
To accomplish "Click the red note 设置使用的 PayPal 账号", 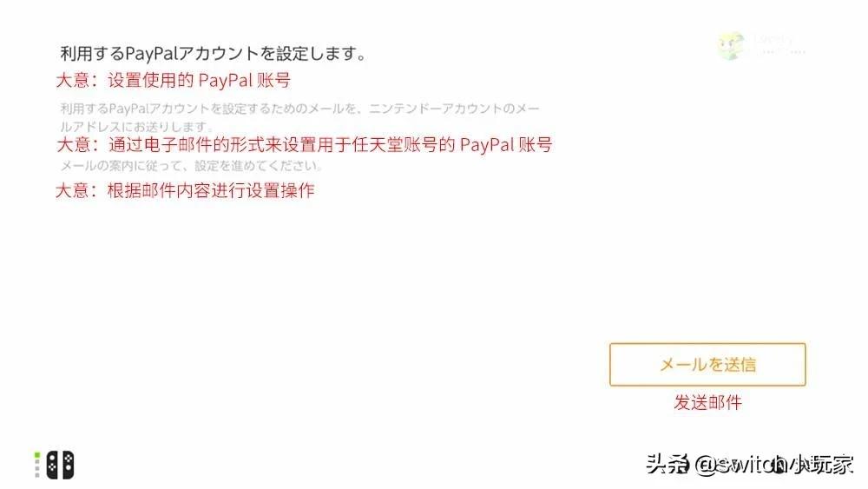I will point(174,80).
